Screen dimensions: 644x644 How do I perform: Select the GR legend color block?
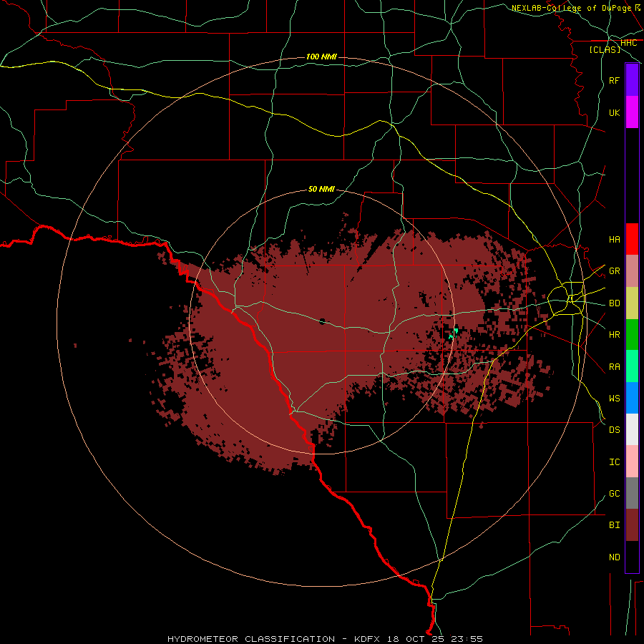[x=632, y=271]
